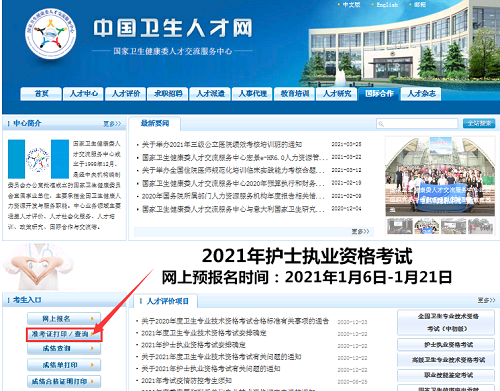Select the third slideshow thumbnail

(x=454, y=226)
